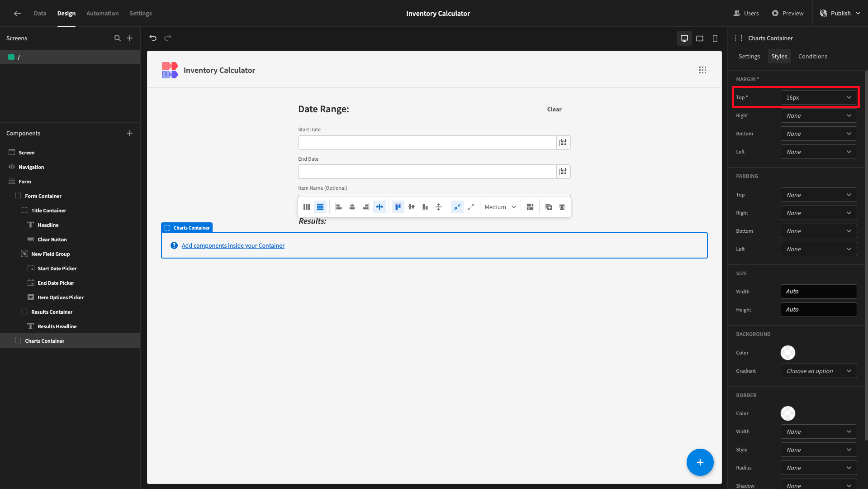This screenshot has width=868, height=489.
Task: Switch to component Settings tab
Action: pos(749,56)
